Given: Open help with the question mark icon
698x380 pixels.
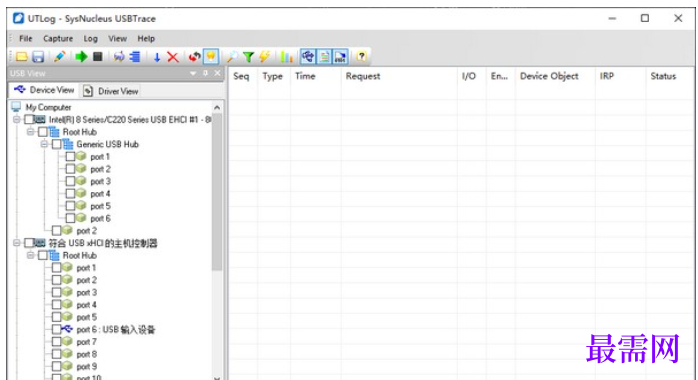Looking at the screenshot, I should click(x=361, y=57).
